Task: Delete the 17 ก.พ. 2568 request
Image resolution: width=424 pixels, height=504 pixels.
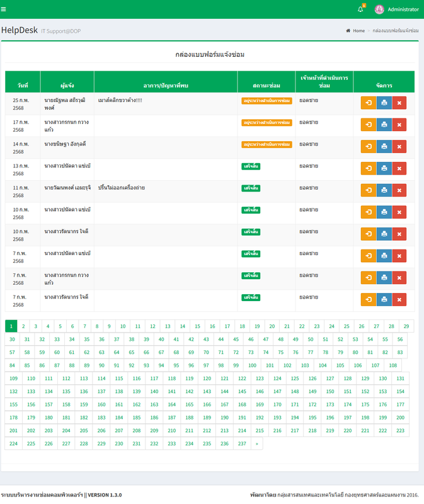Action: click(x=399, y=125)
